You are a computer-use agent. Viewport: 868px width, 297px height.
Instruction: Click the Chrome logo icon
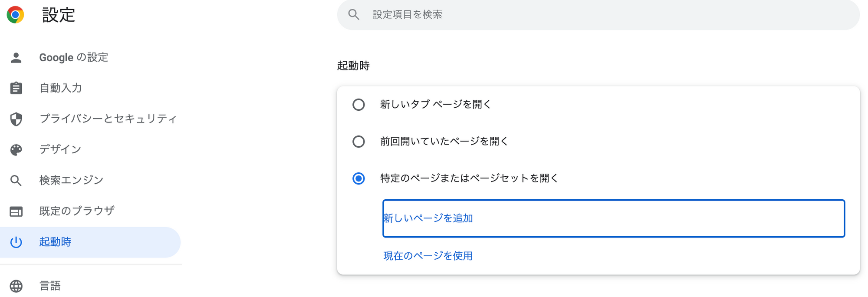click(16, 15)
